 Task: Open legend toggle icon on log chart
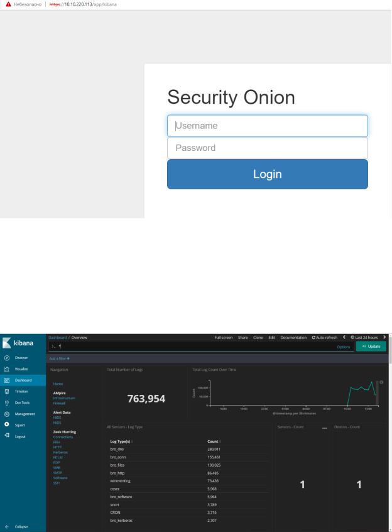(x=381, y=382)
